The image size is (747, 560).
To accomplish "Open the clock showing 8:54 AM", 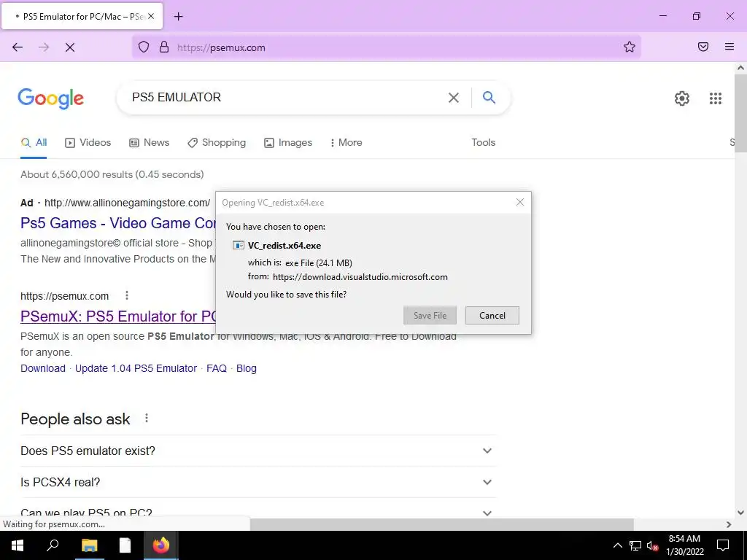I will [x=684, y=545].
